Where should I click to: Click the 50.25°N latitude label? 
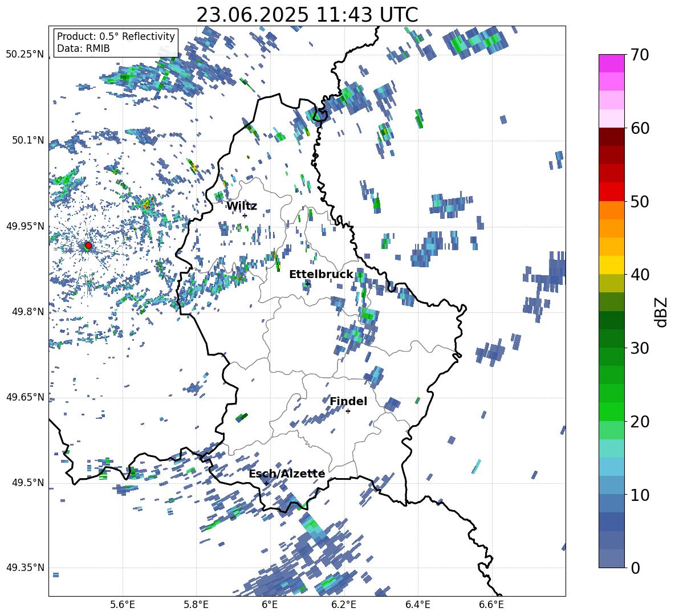(25, 55)
